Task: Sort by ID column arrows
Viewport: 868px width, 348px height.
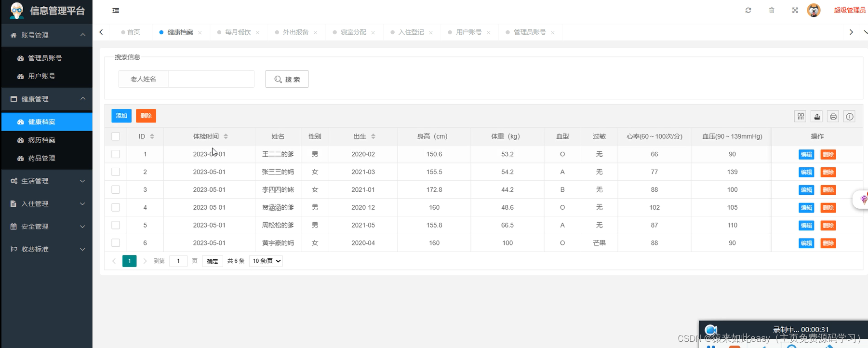Action: (152, 136)
